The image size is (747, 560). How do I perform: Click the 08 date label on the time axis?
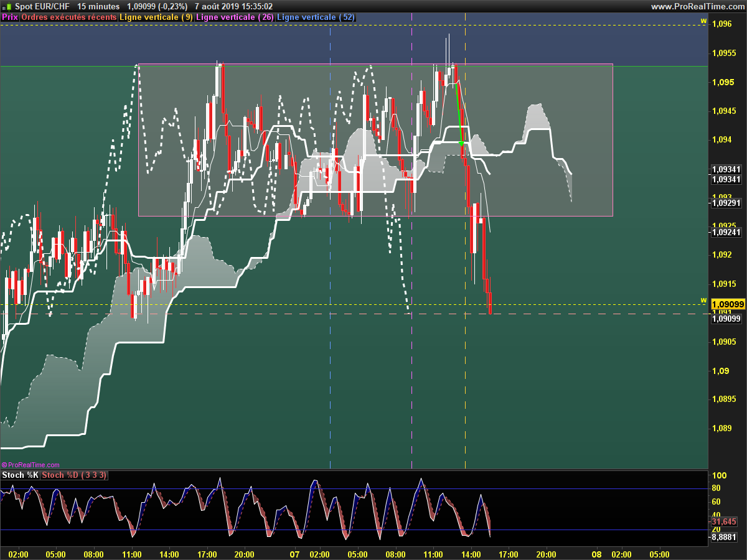(596, 554)
